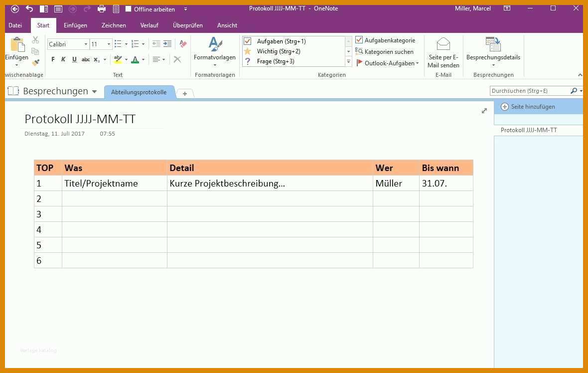588x373 pixels.
Task: Open the font size 11 dropdown
Action: (x=109, y=44)
